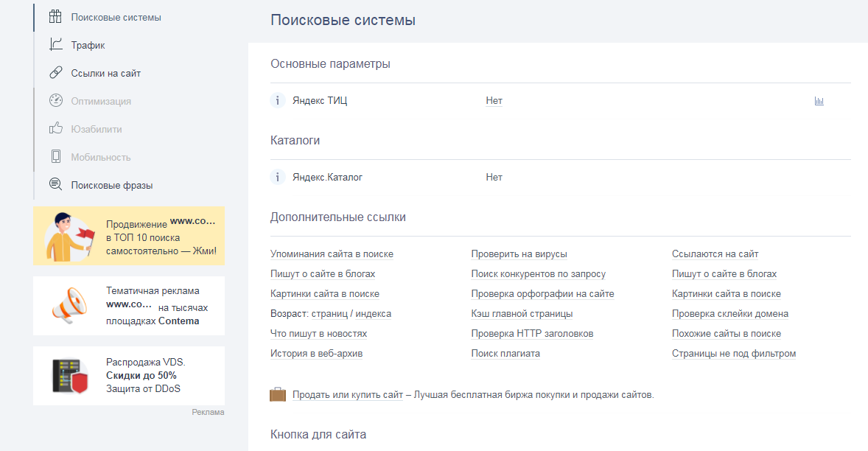
Task: Click the индекса link after Возраст
Action: pyautogui.click(x=373, y=314)
